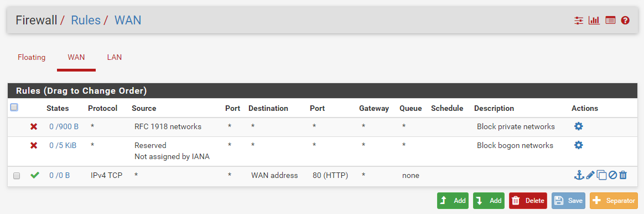This screenshot has width=644, height=214.
Task: Delete the HTTP rule with trash icon
Action: click(x=623, y=175)
